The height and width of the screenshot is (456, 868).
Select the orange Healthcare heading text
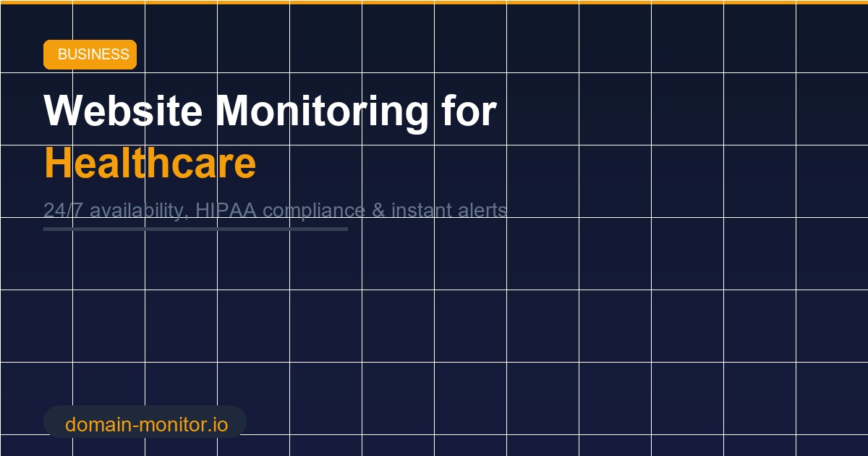[149, 163]
